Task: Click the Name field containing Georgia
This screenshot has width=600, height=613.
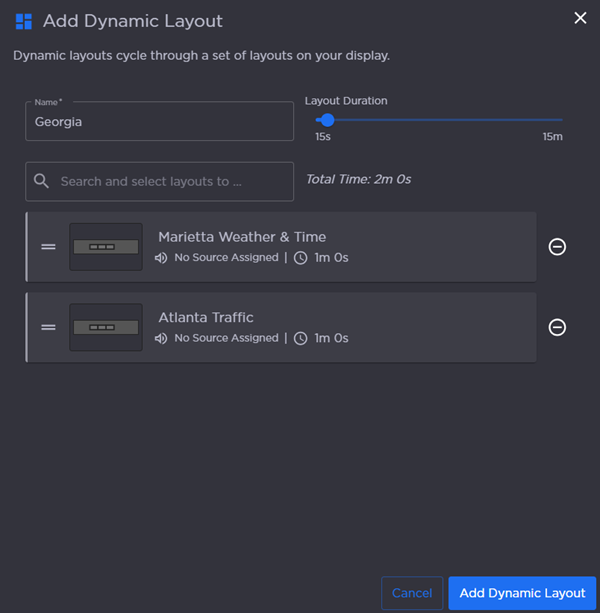Action: click(x=159, y=121)
